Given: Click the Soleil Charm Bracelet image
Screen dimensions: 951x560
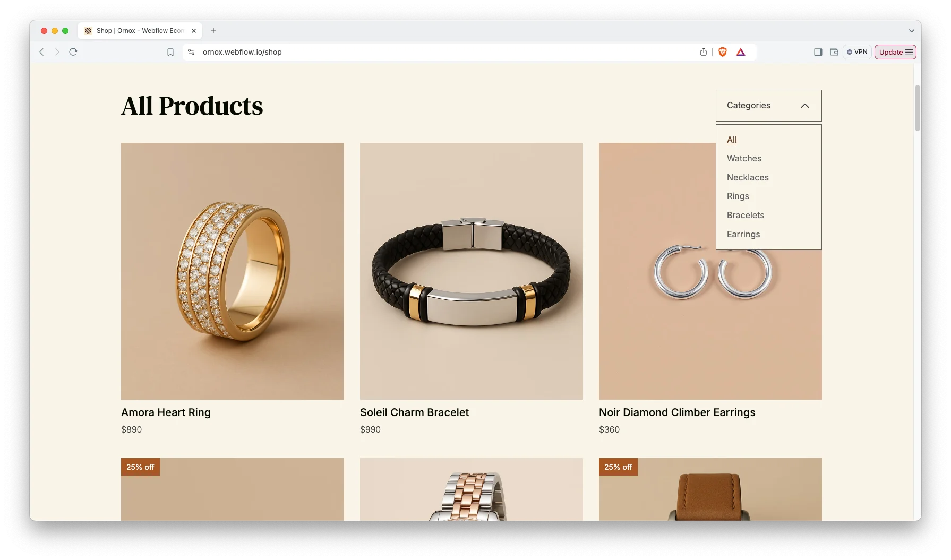Looking at the screenshot, I should (471, 271).
